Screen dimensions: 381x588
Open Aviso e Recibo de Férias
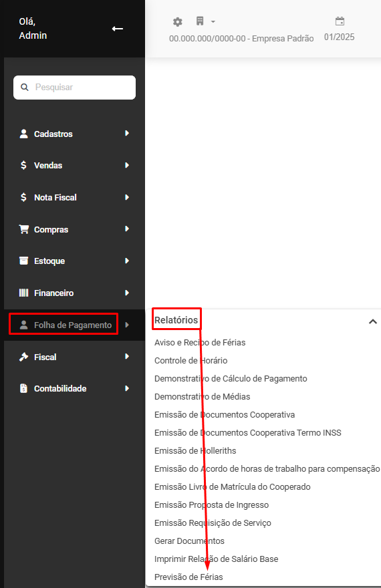200,342
